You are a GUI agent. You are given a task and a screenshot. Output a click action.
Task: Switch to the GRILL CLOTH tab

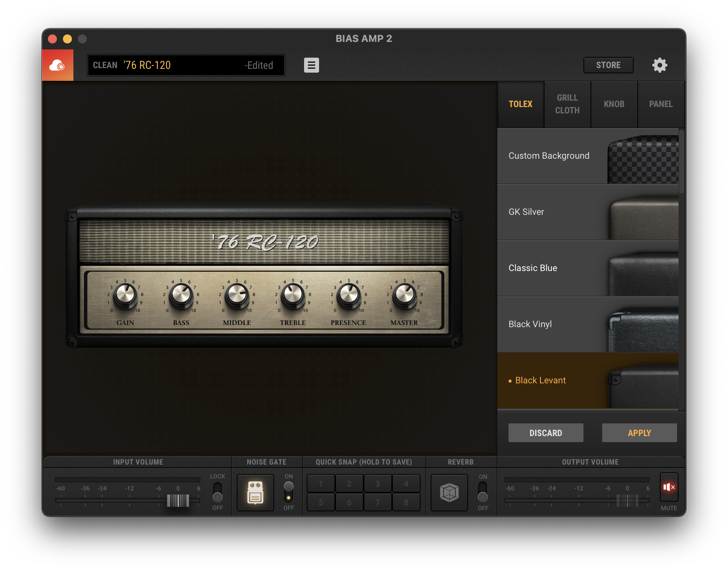567,104
